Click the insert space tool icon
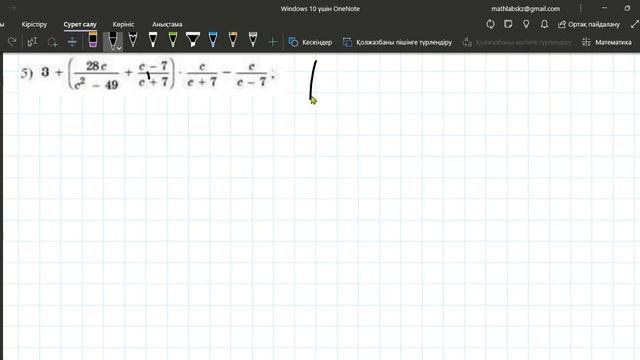Screen dimensions: 640x360 click(x=72, y=42)
